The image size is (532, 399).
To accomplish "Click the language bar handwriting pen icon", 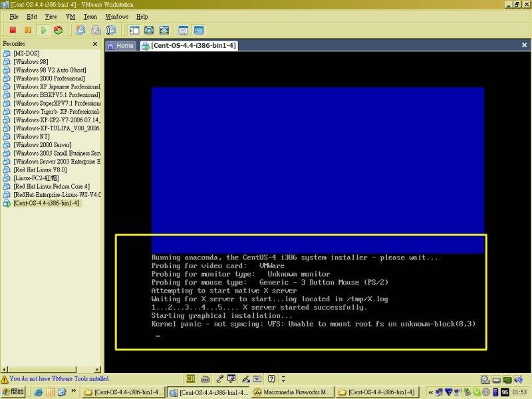I will tap(245, 378).
